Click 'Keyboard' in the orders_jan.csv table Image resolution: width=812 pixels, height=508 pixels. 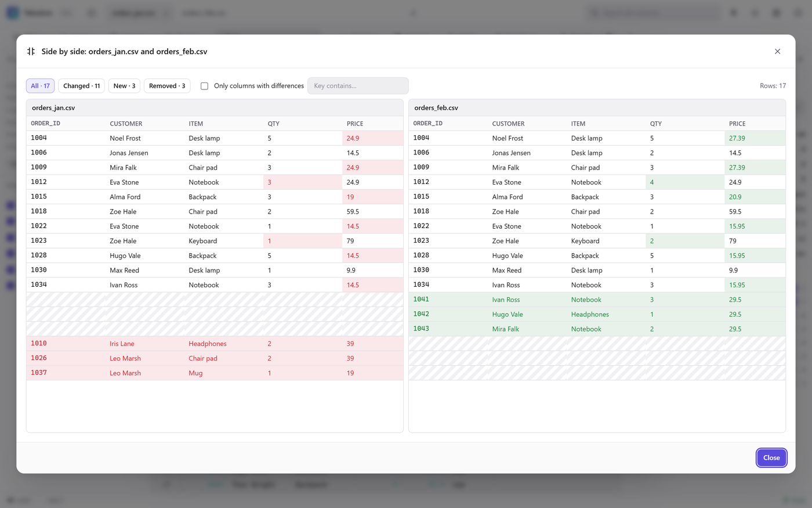tap(203, 241)
